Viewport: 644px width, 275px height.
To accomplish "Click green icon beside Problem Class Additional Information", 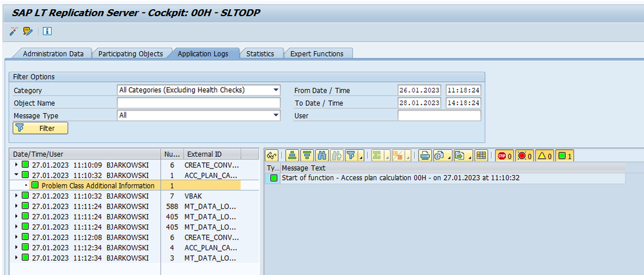I will click(35, 186).
